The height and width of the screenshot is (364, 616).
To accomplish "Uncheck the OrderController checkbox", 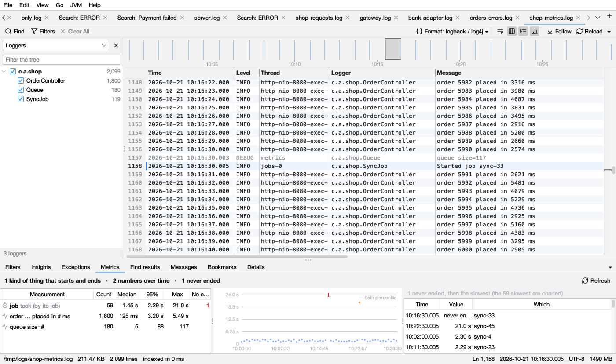I will [21, 80].
